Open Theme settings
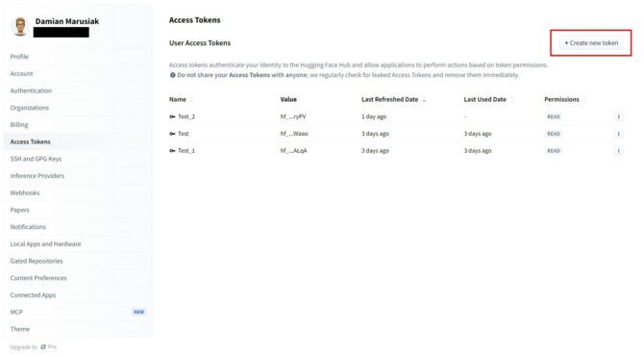 pos(78,329)
